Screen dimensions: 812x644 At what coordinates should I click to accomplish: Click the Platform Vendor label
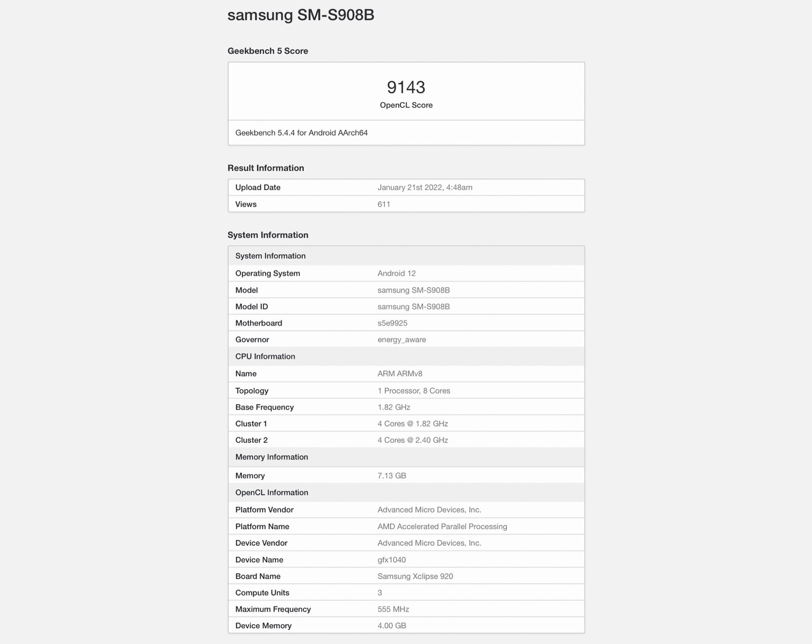[265, 510]
